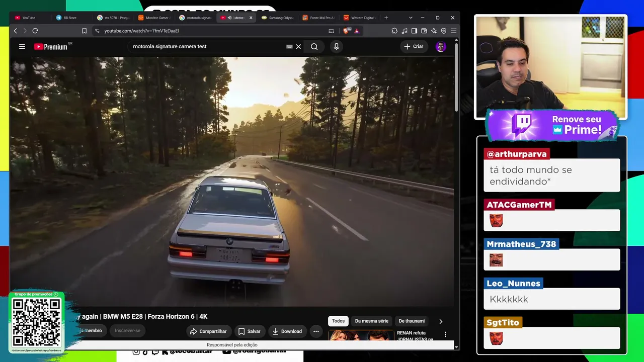Image resolution: width=644 pixels, height=362 pixels.
Task: Save the video with Salvar
Action: click(249, 331)
